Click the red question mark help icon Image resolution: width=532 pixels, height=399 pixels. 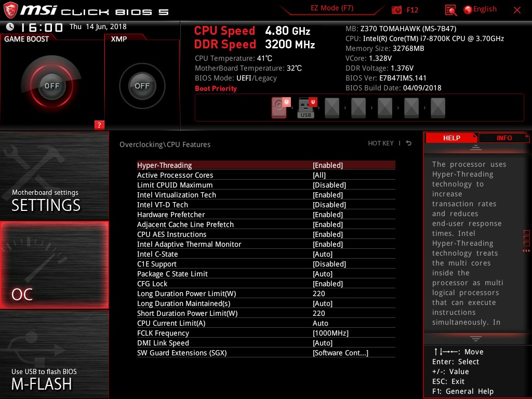[99, 125]
